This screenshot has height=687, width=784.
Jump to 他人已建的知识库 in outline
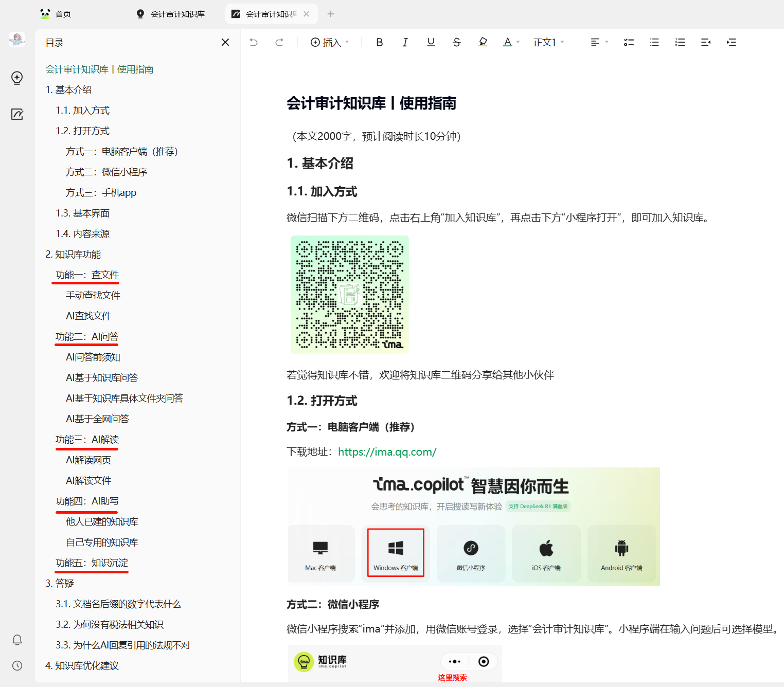click(102, 522)
